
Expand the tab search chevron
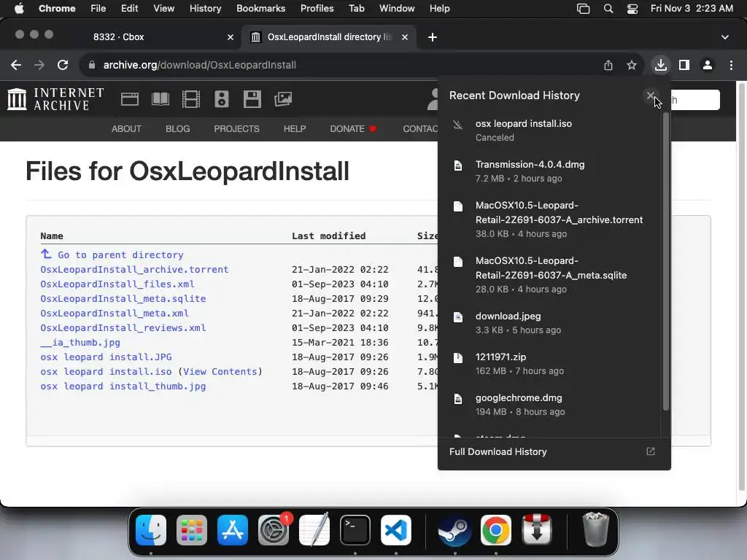point(724,37)
